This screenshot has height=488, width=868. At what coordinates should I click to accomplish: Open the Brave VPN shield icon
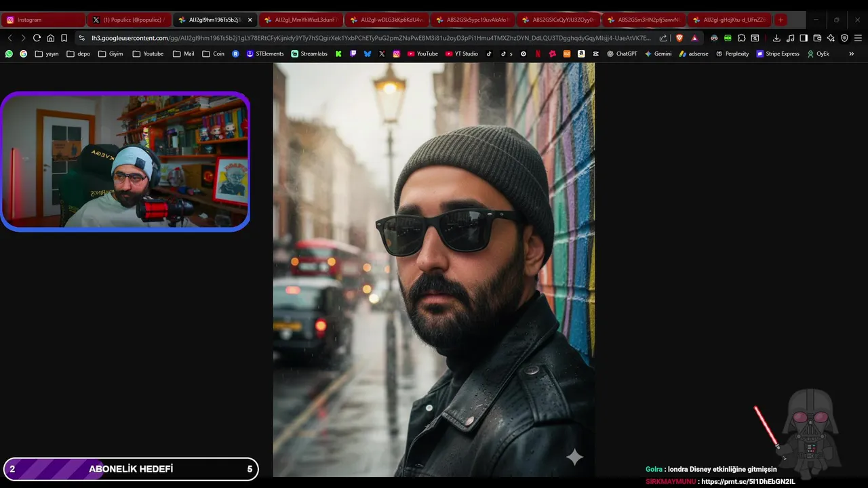pyautogui.click(x=844, y=38)
